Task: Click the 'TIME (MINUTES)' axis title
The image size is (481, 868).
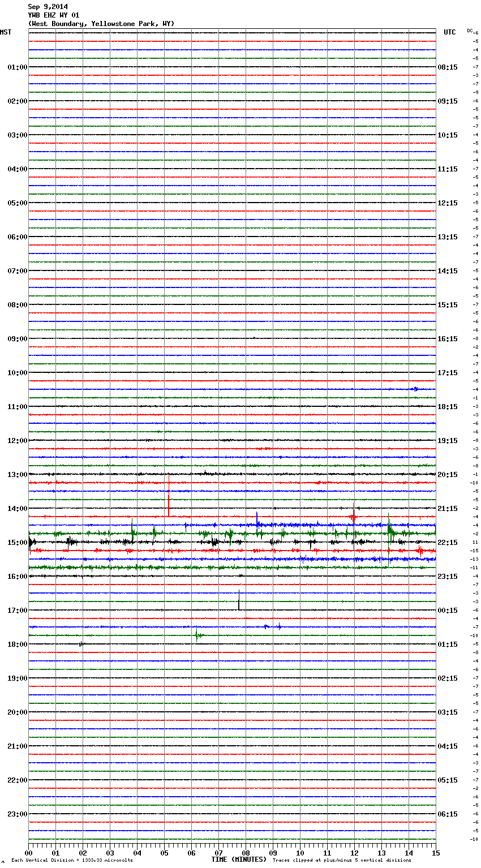Action: (x=239, y=860)
